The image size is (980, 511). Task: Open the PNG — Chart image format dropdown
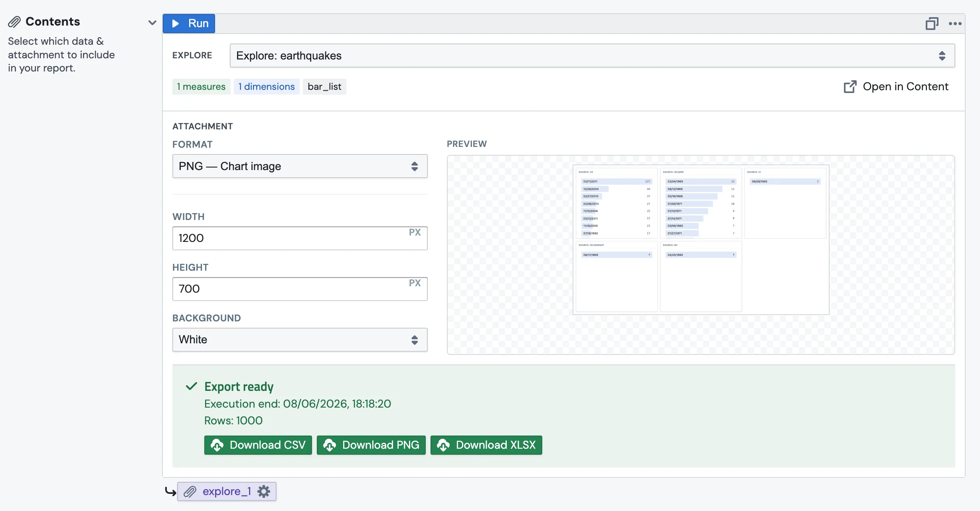300,166
